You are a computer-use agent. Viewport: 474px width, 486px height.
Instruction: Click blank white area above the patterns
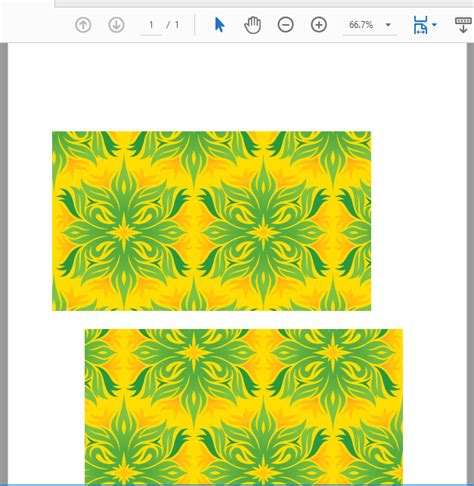[237, 87]
